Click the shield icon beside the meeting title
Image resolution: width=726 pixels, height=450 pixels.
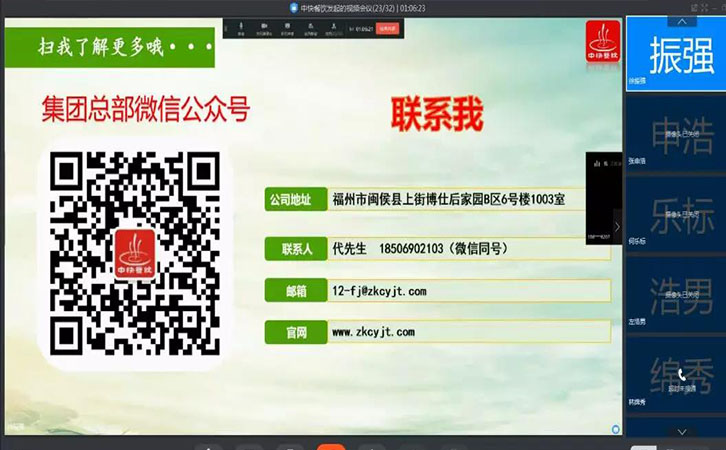[294, 7]
